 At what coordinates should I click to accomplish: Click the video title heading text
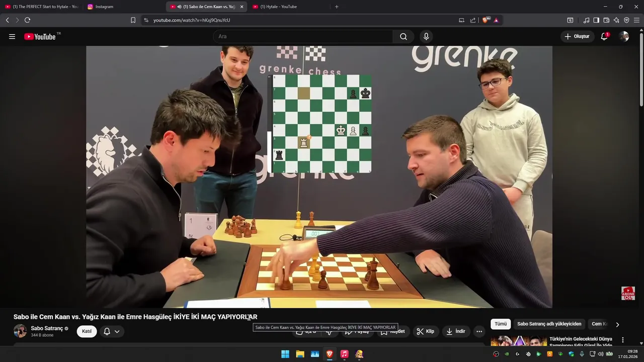click(135, 317)
